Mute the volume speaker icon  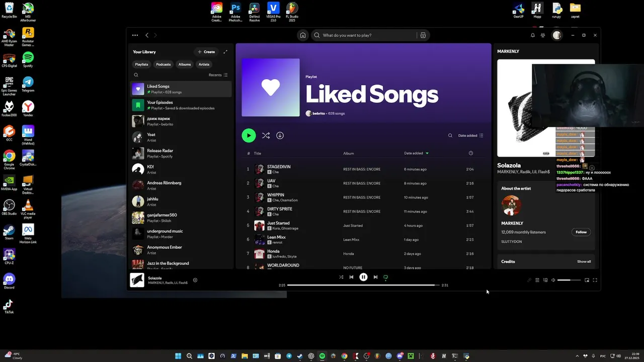(553, 280)
